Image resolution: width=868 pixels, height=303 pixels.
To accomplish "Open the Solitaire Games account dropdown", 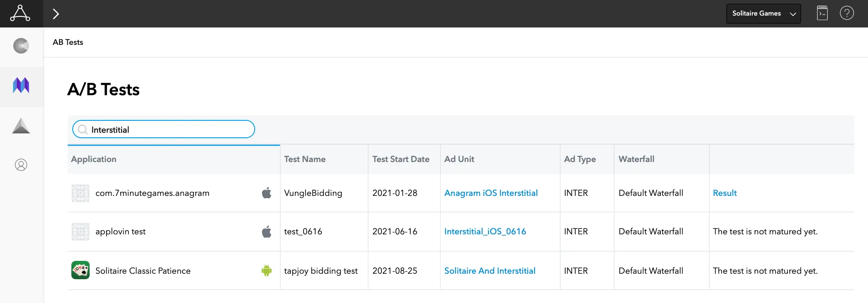I will (x=763, y=14).
